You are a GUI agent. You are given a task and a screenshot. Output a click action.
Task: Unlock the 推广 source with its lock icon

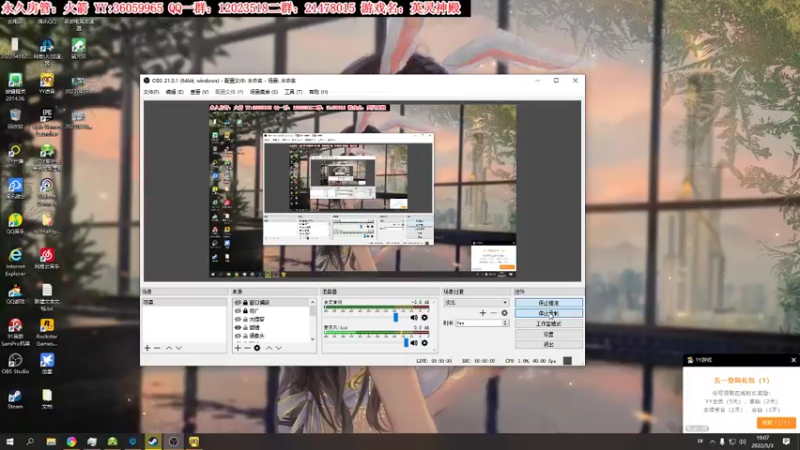click(x=245, y=311)
